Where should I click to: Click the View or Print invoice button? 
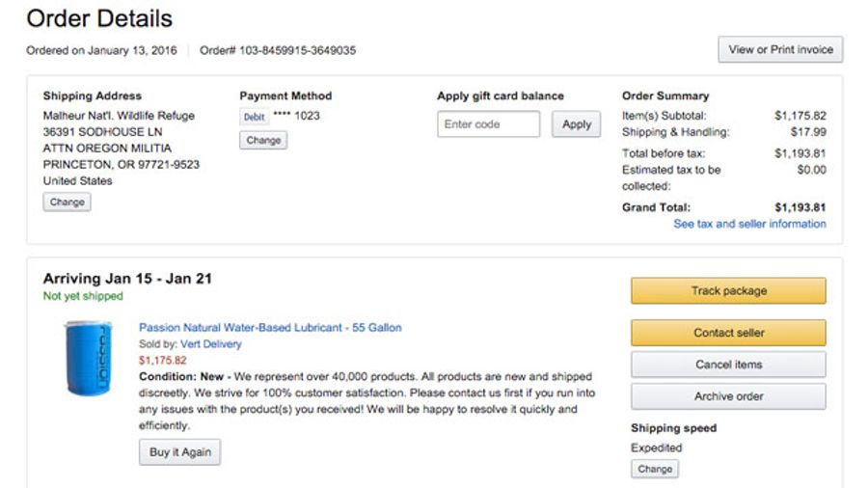780,50
